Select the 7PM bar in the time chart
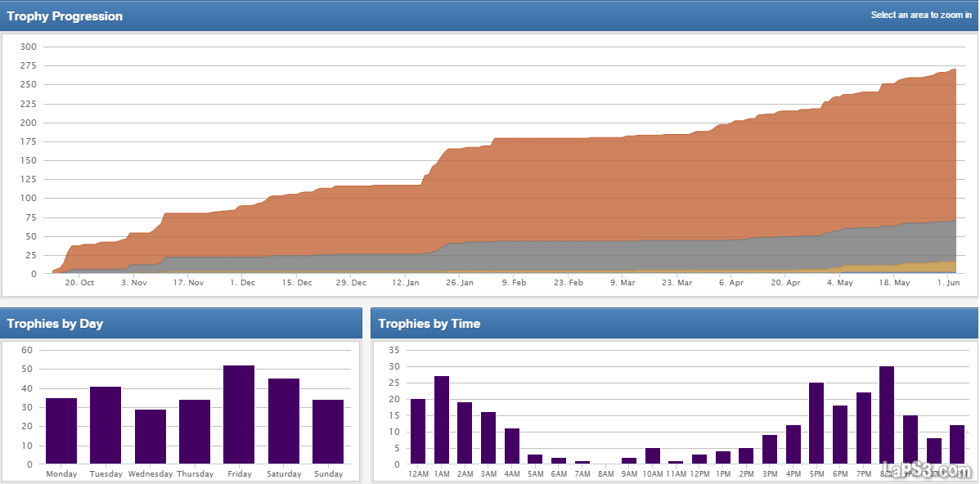 click(863, 428)
